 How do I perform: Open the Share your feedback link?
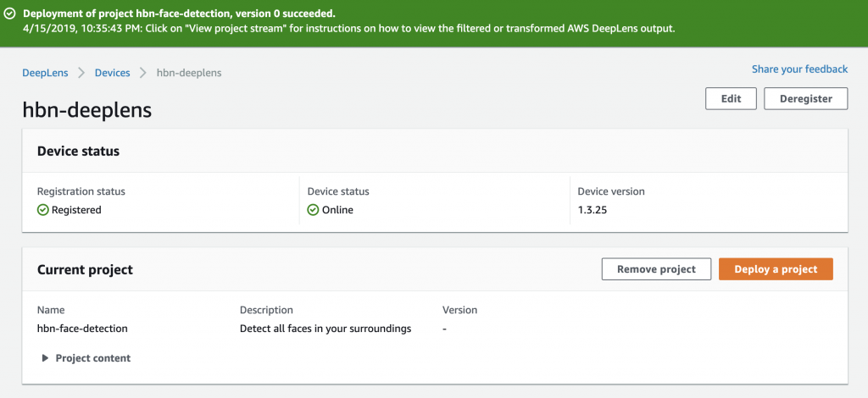coord(799,69)
